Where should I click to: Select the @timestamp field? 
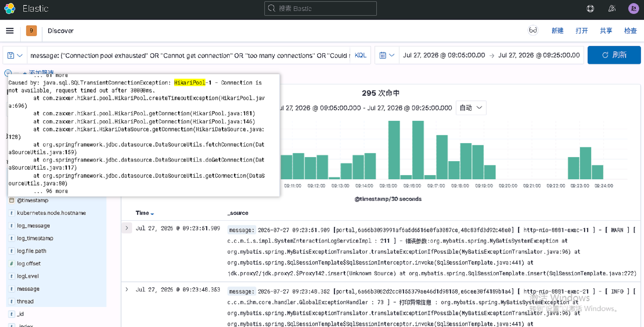[33, 200]
